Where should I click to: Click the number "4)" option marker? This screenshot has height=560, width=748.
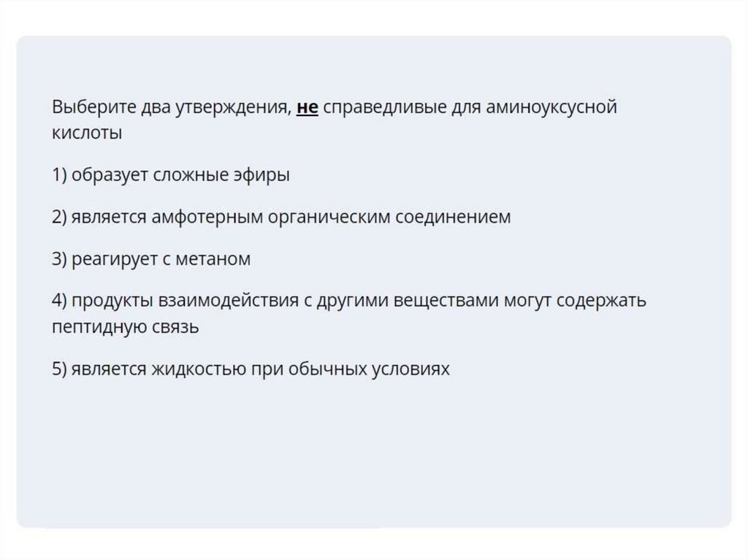point(60,301)
